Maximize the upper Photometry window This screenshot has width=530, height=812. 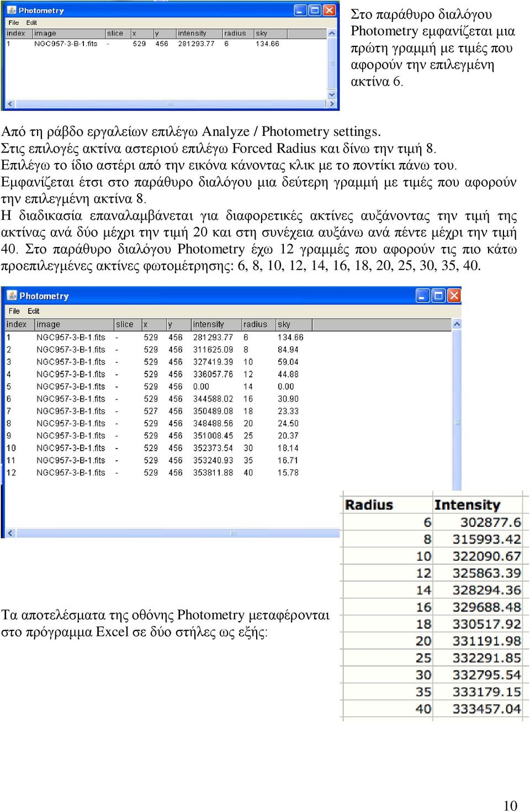(x=315, y=10)
